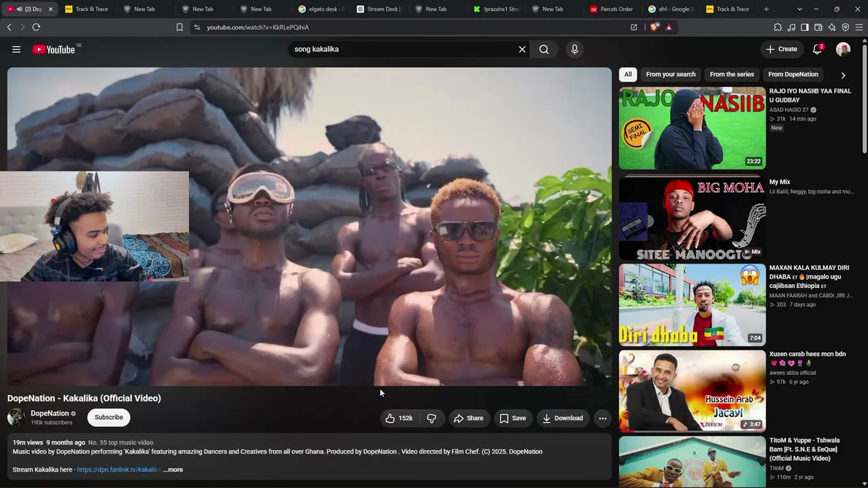Download the Kakalika video
Image resolution: width=868 pixels, height=488 pixels.
(x=562, y=418)
